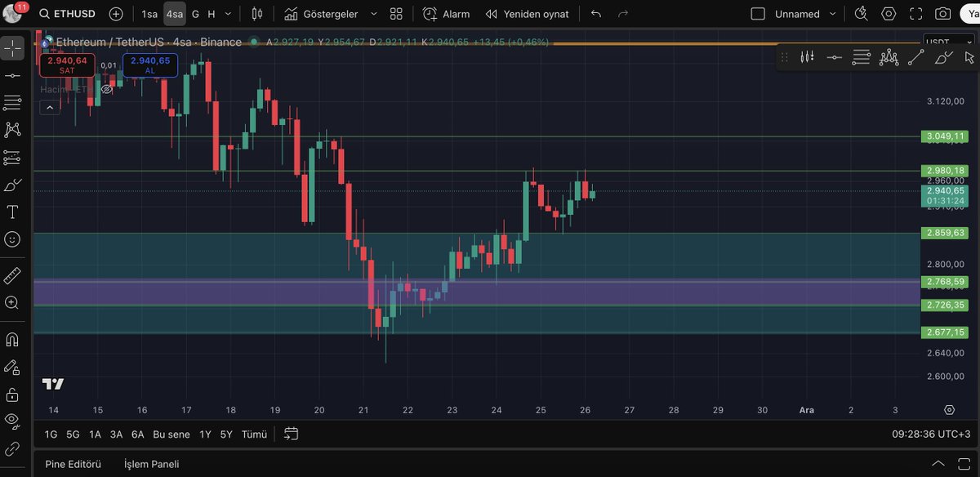Viewport: 980px width, 477px height.
Task: Toggle stay-in-drawing-mode pencil lock
Action: pyautogui.click(x=12, y=367)
